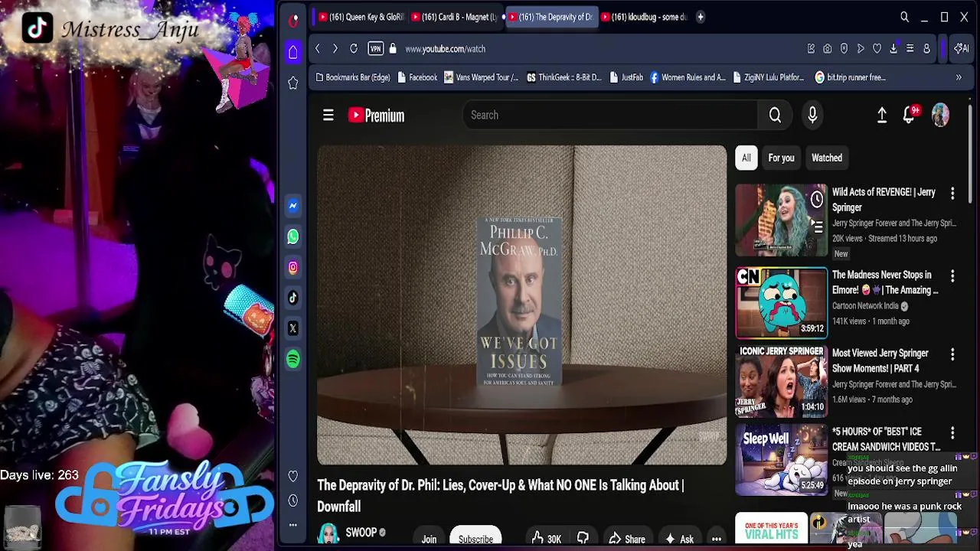The height and width of the screenshot is (551, 980).
Task: Open JustFab bookmarks folder
Action: (x=626, y=77)
